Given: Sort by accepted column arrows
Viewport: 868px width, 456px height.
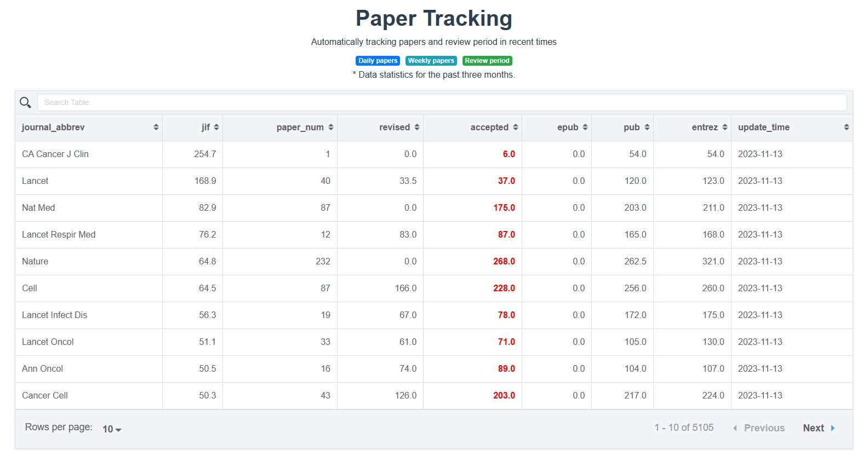Looking at the screenshot, I should point(516,127).
